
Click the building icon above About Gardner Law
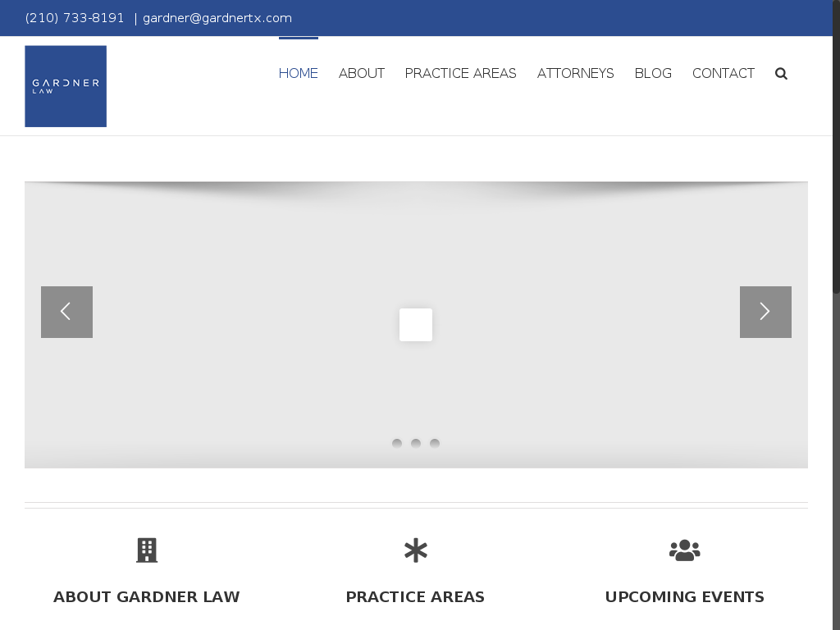pyautogui.click(x=147, y=550)
